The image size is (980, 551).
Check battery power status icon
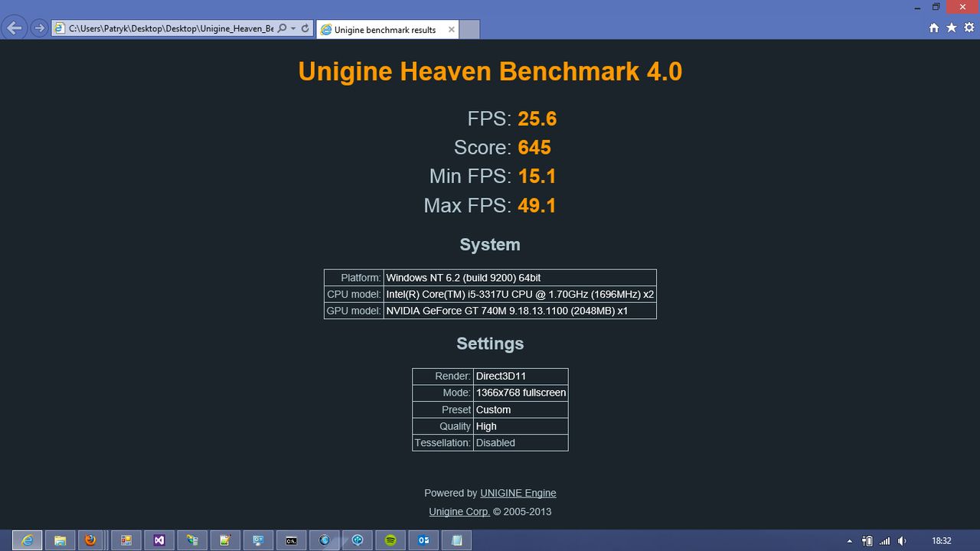(867, 541)
